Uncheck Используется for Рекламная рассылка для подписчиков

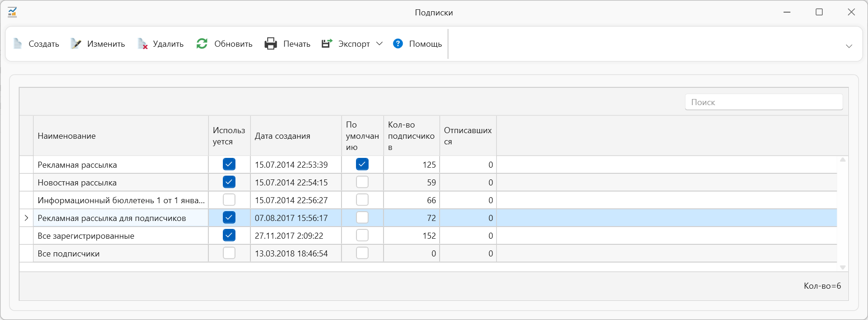pos(229,217)
